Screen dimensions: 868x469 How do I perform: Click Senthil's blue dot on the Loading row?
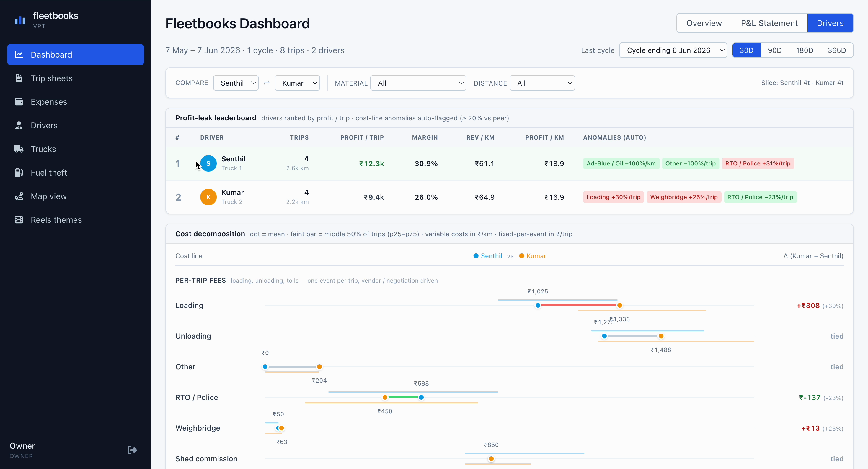[538, 305]
